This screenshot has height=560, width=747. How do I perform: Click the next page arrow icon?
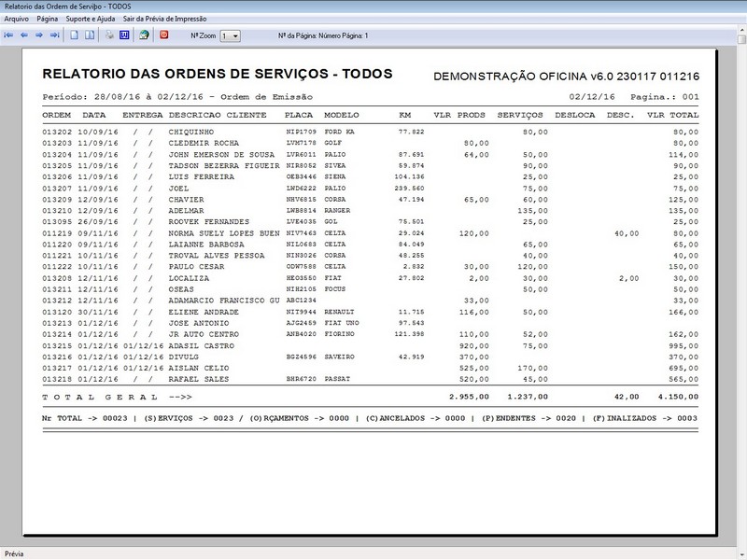click(x=38, y=35)
